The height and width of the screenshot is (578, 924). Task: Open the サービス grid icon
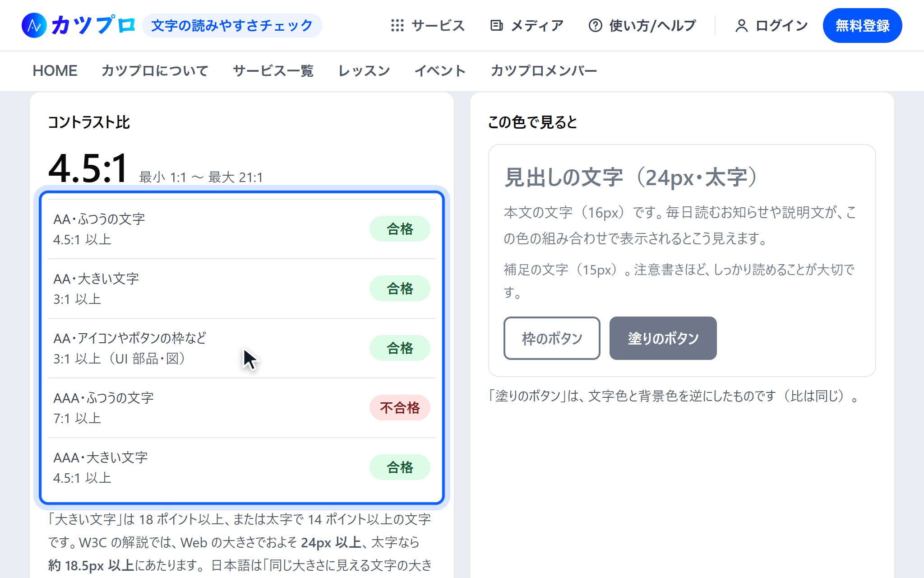coord(397,25)
